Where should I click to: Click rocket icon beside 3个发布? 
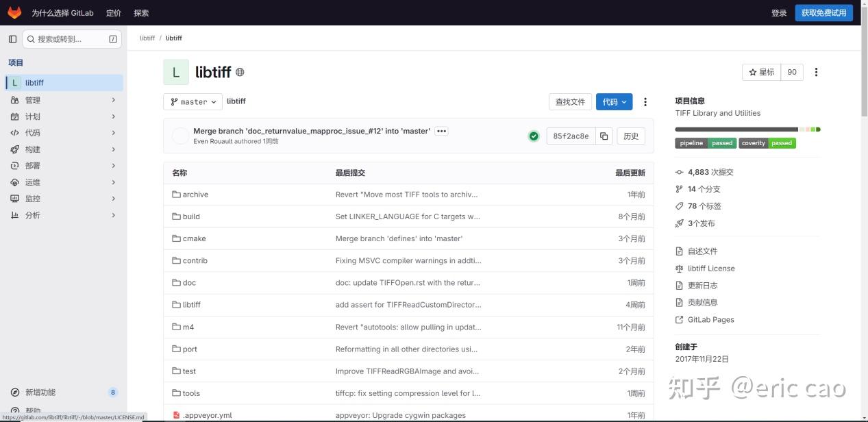(x=679, y=223)
